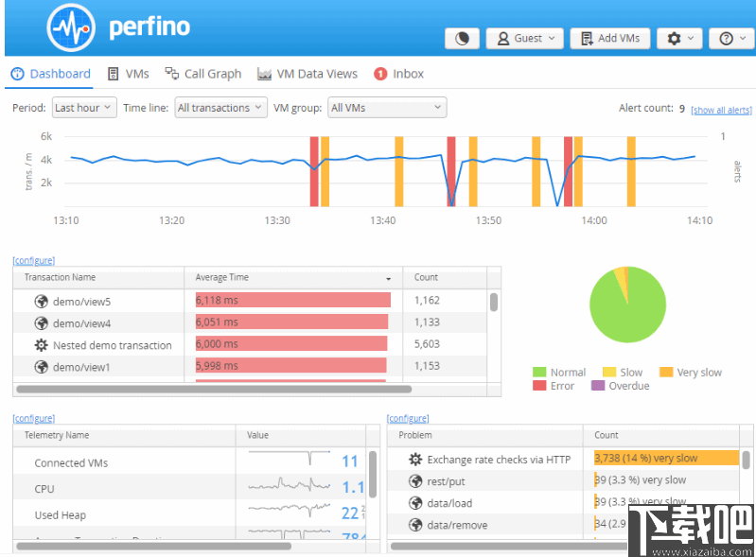Screen dimensions: 756x557
Task: Click the Normal green legend swatch
Action: pos(539,372)
